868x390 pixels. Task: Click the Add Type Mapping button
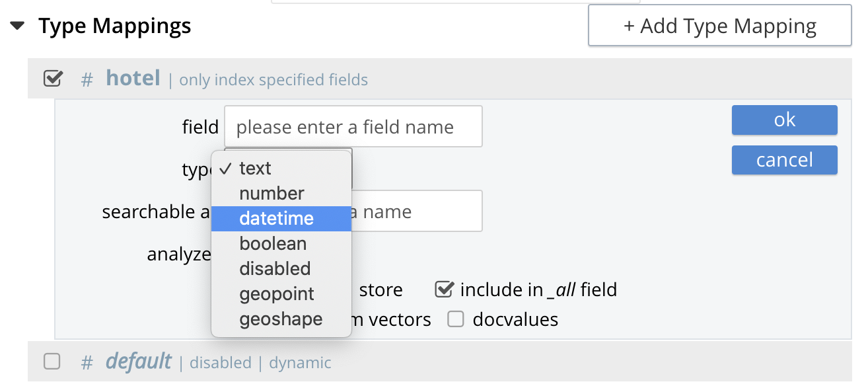click(719, 26)
